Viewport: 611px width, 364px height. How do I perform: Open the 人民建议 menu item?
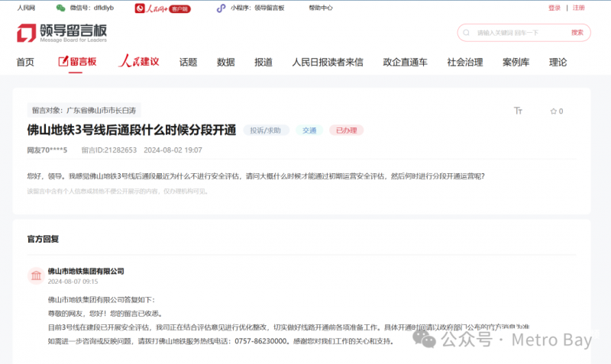(138, 63)
